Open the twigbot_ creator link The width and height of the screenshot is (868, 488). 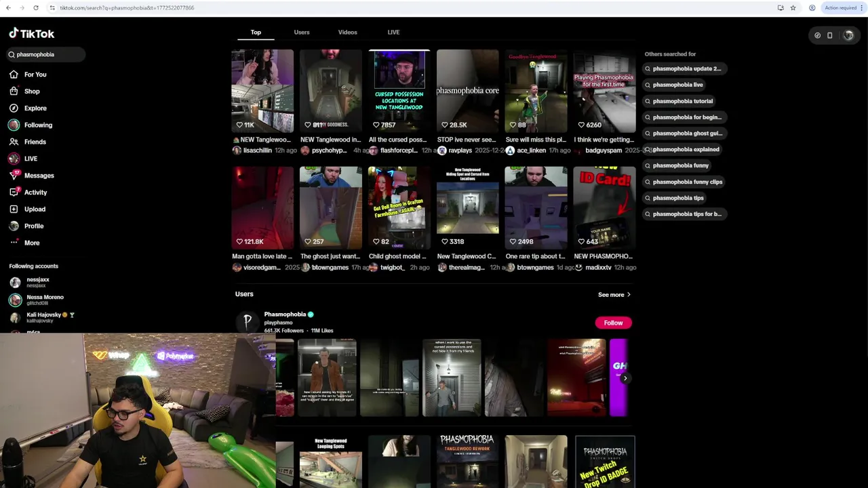click(393, 268)
